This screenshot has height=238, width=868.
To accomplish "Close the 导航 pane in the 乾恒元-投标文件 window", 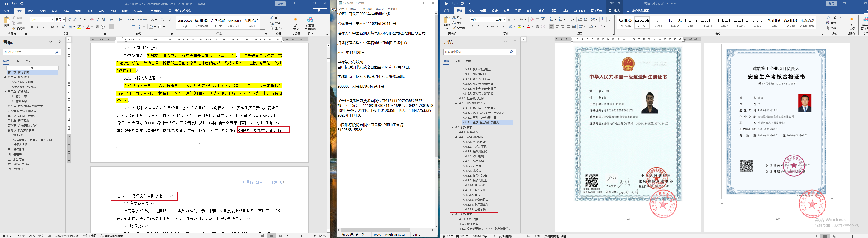I will click(515, 41).
